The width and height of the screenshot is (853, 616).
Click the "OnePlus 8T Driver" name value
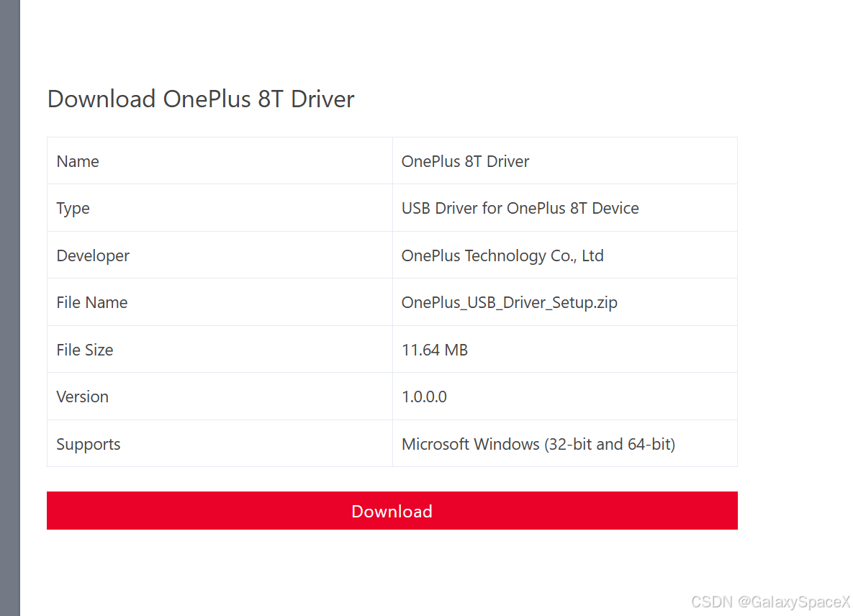coord(465,161)
